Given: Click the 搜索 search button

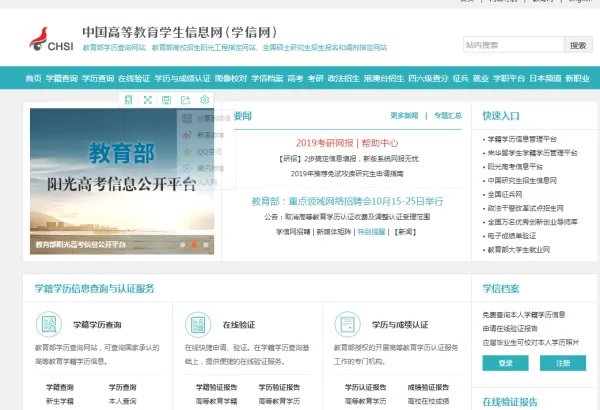Looking at the screenshot, I should coord(578,45).
